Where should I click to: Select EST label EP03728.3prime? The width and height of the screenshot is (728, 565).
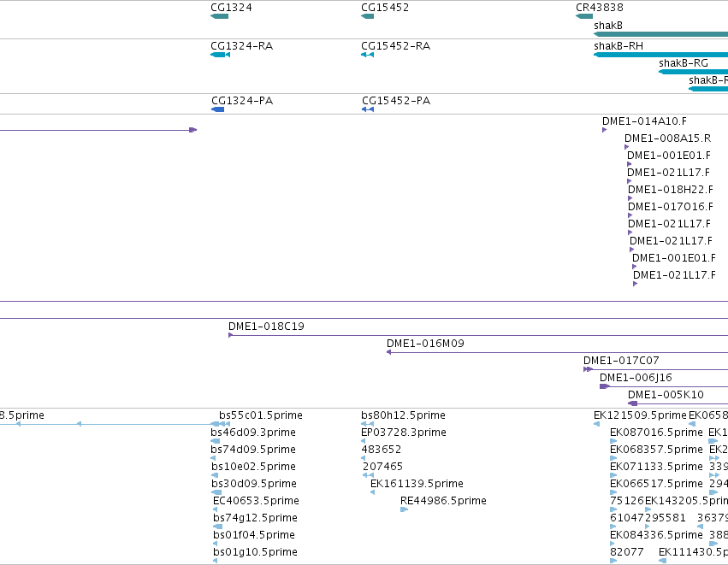point(404,433)
